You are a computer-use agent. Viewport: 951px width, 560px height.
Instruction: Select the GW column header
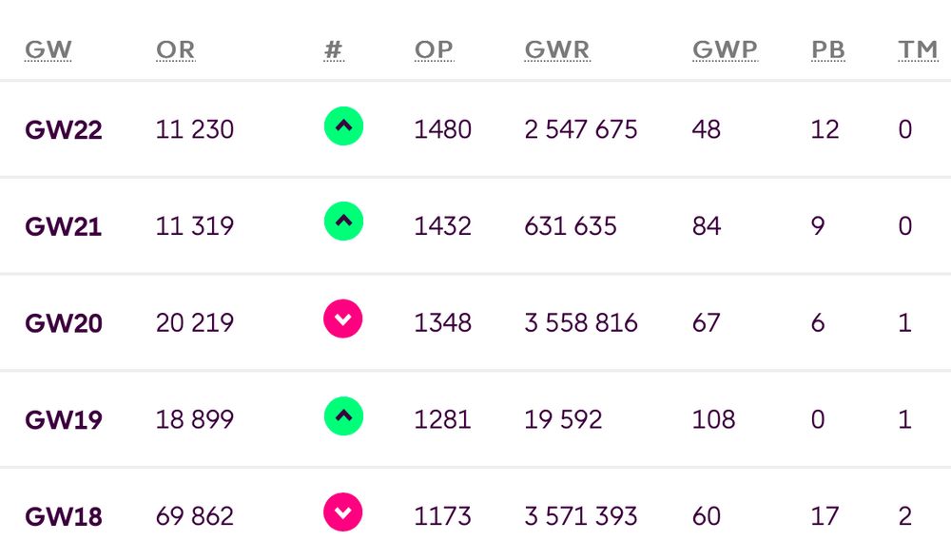tap(49, 49)
